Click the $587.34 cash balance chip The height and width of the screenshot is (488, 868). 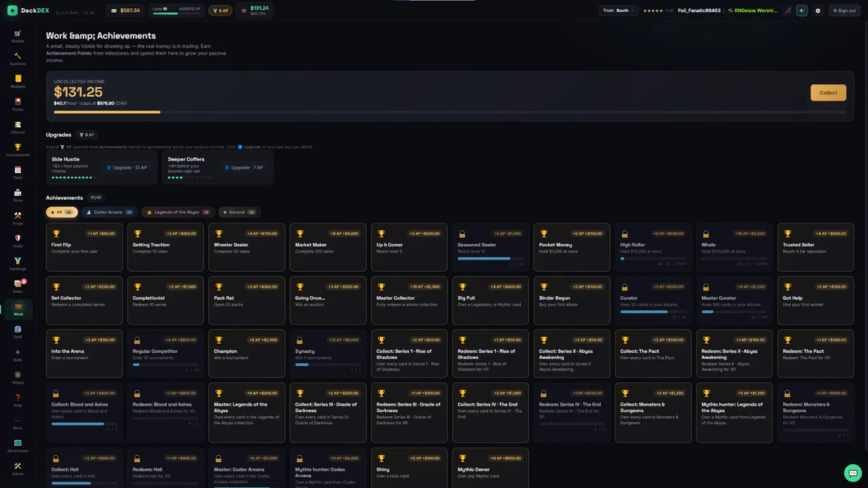pyautogui.click(x=125, y=10)
